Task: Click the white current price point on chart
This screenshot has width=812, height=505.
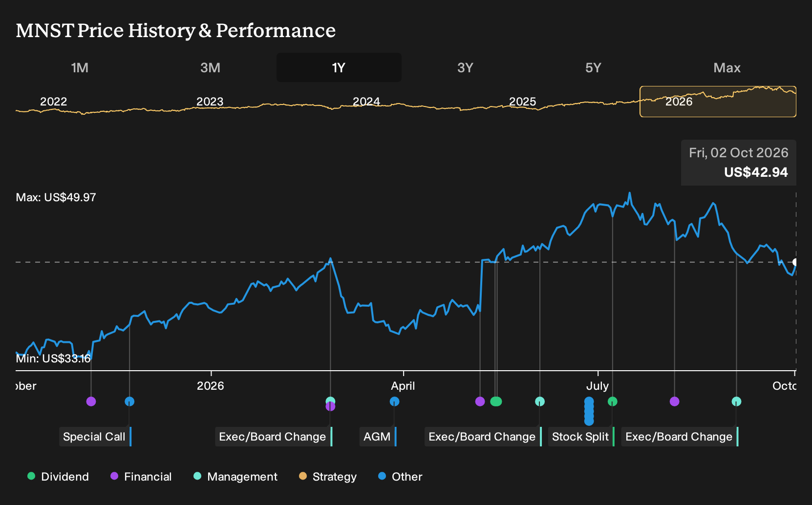Action: [x=795, y=262]
